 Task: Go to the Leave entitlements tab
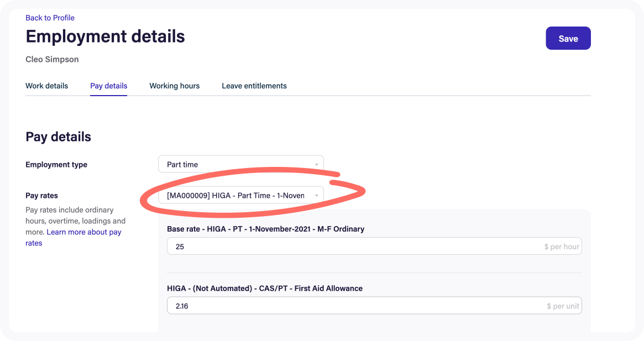point(254,86)
